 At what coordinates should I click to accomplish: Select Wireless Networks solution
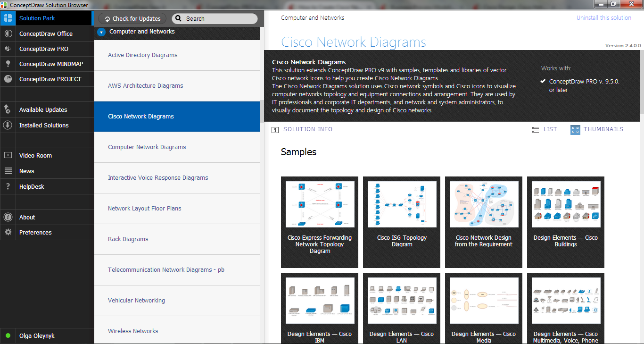pyautogui.click(x=133, y=331)
